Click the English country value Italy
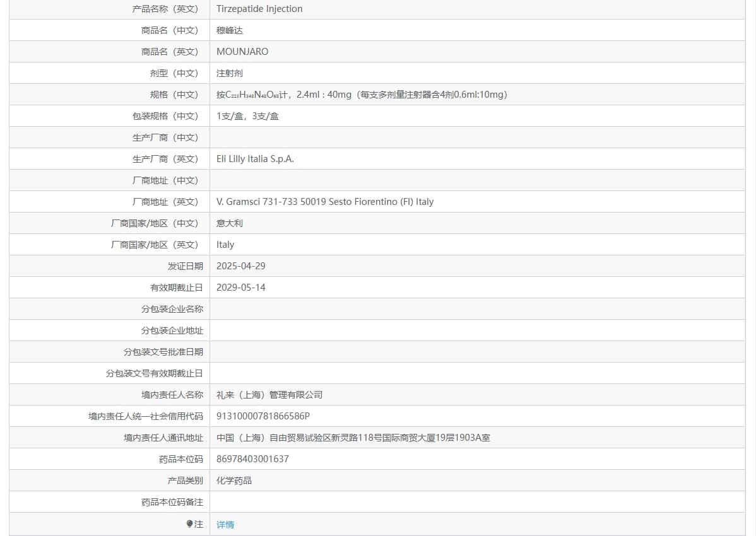Viewport: 756px width, 536px height. pos(225,245)
